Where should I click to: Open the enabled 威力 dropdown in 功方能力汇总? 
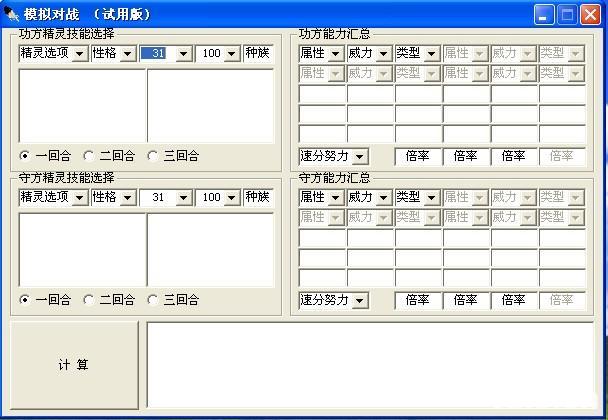[383, 54]
